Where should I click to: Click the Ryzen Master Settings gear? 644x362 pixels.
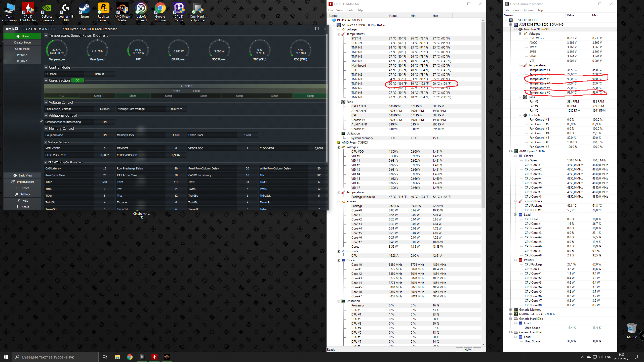17,194
